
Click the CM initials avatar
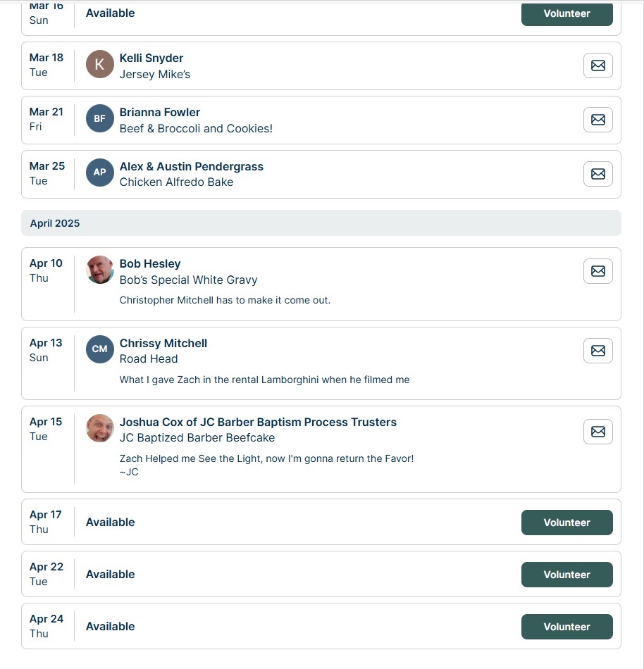pos(100,349)
